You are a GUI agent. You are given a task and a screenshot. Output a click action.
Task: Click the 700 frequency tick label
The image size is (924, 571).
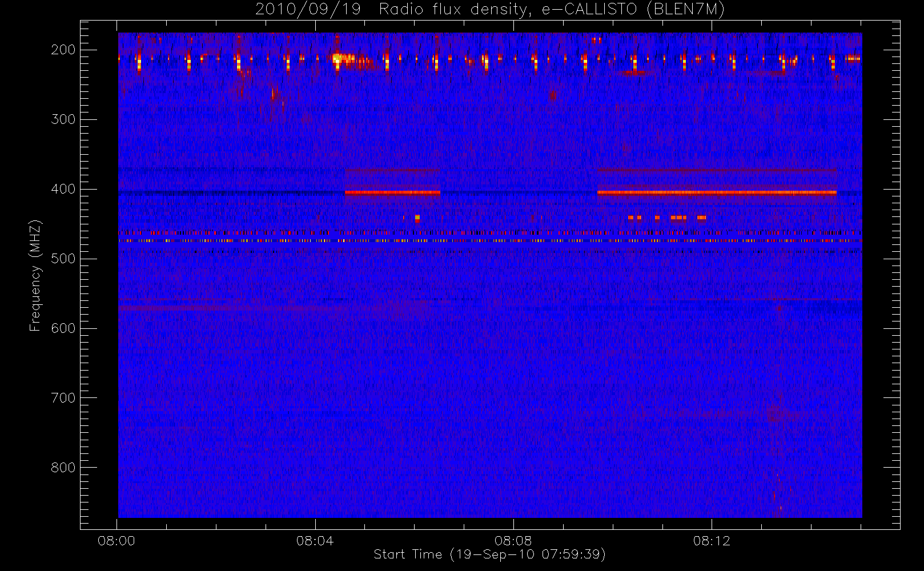click(63, 398)
